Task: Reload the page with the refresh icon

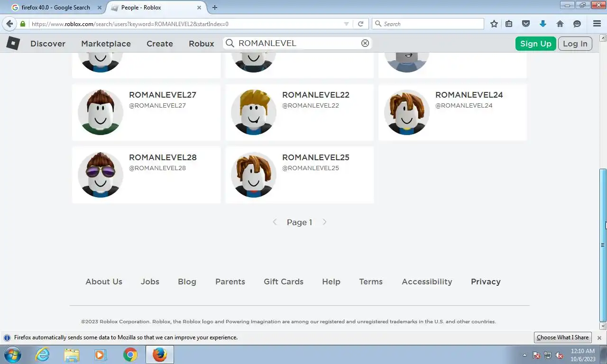Action: click(x=360, y=24)
